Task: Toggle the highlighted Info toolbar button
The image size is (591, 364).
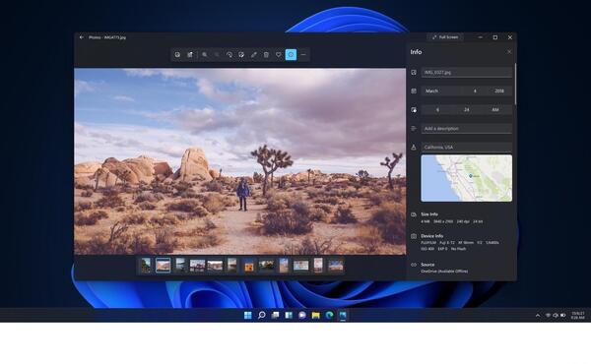Action: (291, 54)
